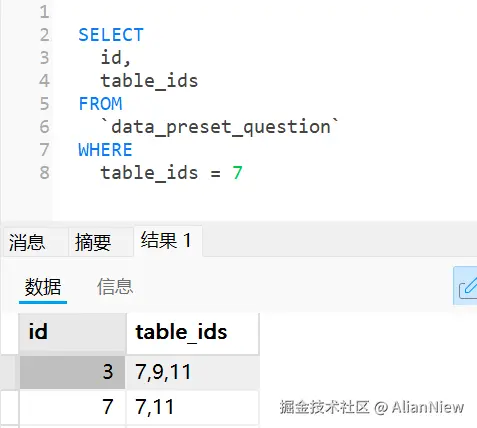477x428 pixels.
Task: Click the SELECT keyword in the editor
Action: pos(111,35)
